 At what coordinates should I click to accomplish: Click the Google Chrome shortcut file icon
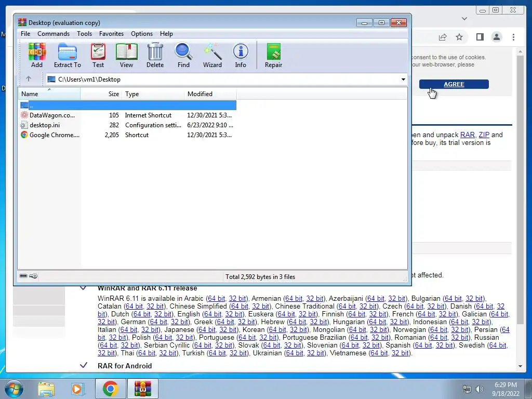24,135
